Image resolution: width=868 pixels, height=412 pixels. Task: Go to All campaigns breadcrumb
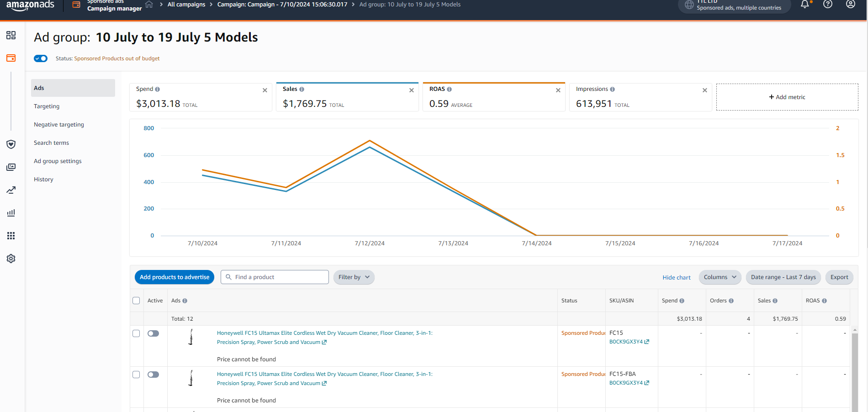click(x=186, y=5)
